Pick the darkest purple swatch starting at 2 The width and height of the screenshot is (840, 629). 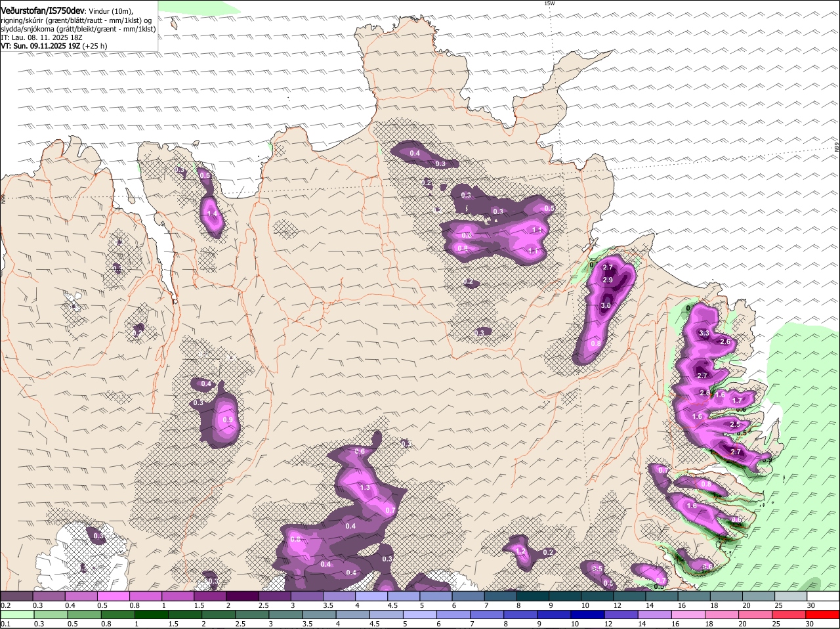point(243,596)
